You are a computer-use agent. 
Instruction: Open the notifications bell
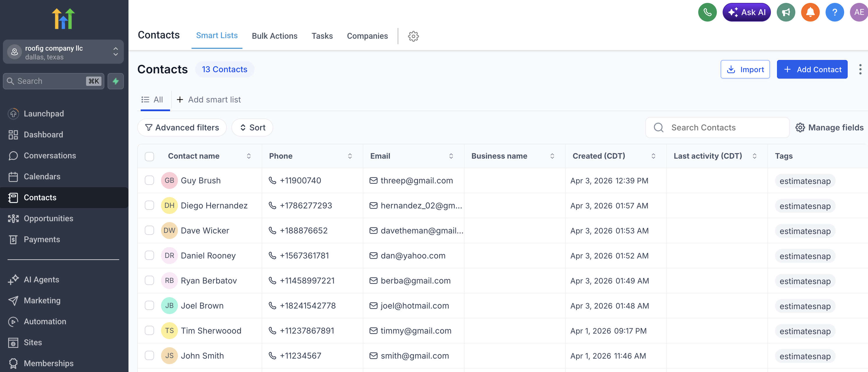pyautogui.click(x=810, y=12)
